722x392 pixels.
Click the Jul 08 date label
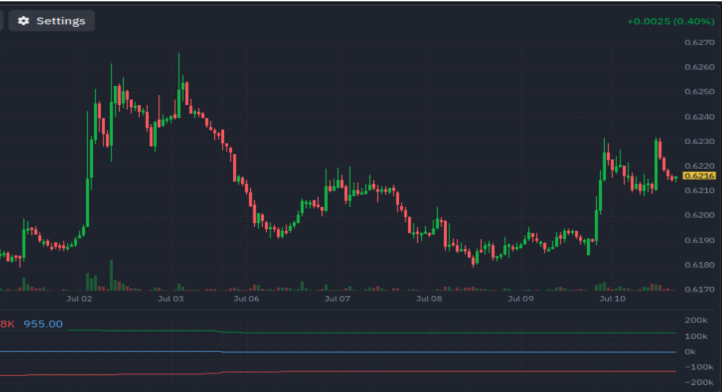point(429,299)
